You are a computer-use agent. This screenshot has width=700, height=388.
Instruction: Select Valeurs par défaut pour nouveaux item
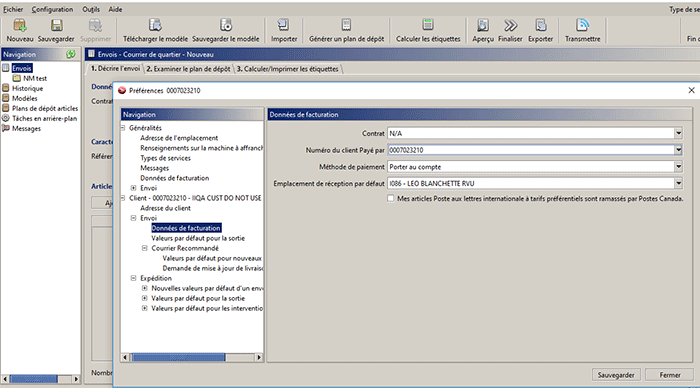(x=212, y=258)
